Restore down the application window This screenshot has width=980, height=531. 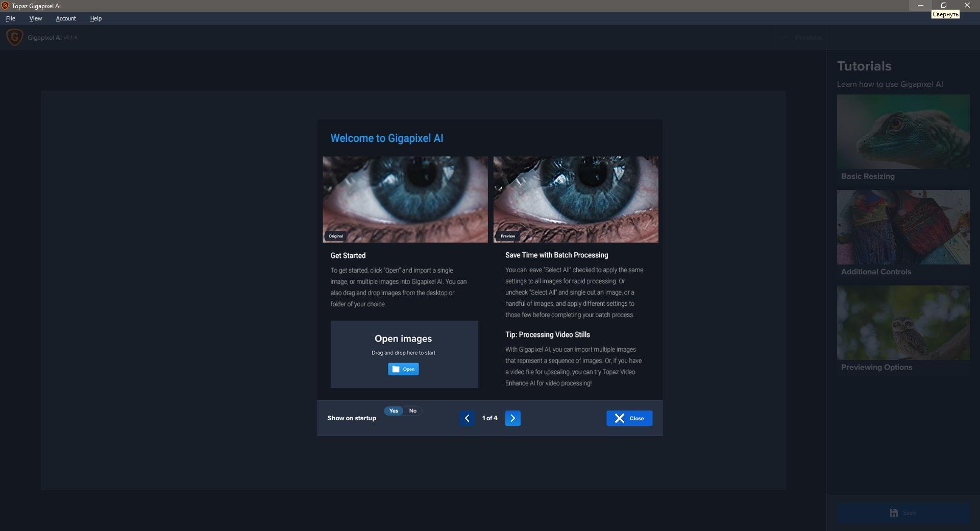click(x=943, y=5)
